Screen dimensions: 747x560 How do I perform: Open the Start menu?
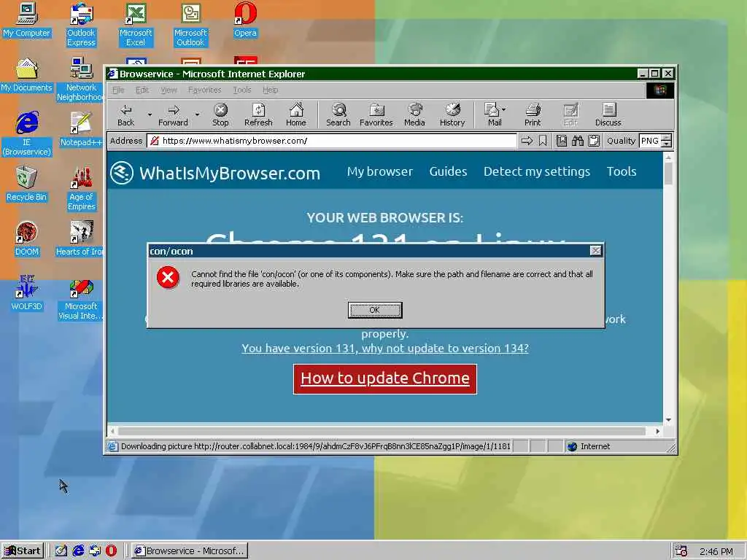23,551
